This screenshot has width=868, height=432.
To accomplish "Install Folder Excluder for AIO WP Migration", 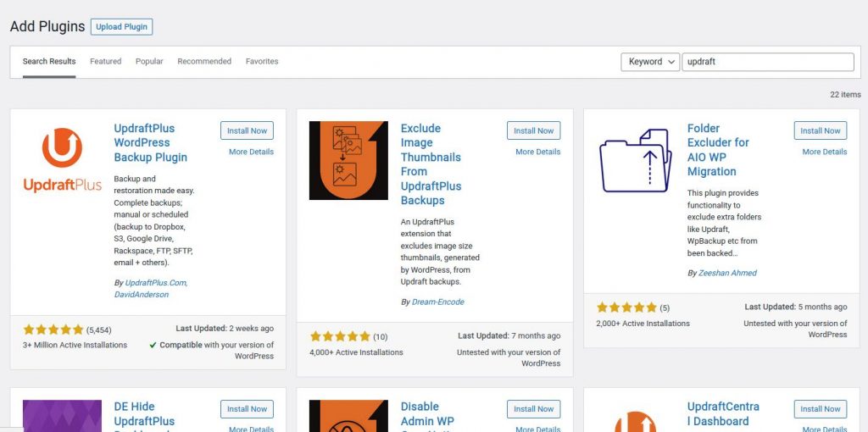I will point(821,130).
